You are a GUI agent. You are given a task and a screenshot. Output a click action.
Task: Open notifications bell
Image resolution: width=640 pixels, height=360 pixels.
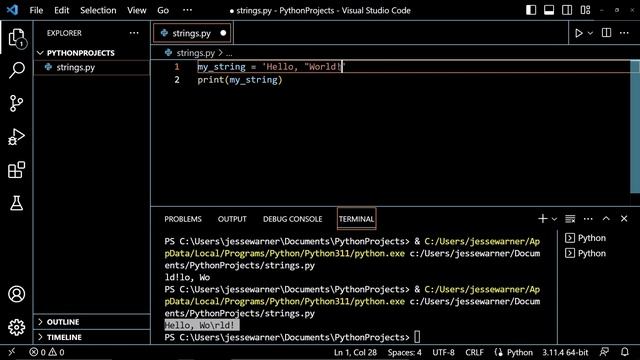coord(624,352)
